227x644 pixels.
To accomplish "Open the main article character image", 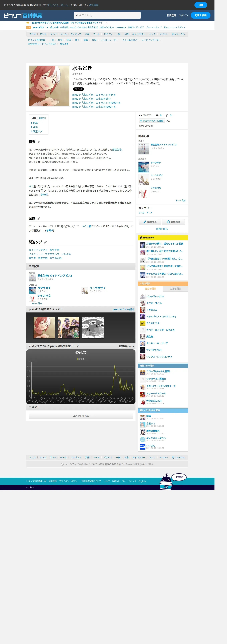I will pyautogui.click(x=49, y=86).
